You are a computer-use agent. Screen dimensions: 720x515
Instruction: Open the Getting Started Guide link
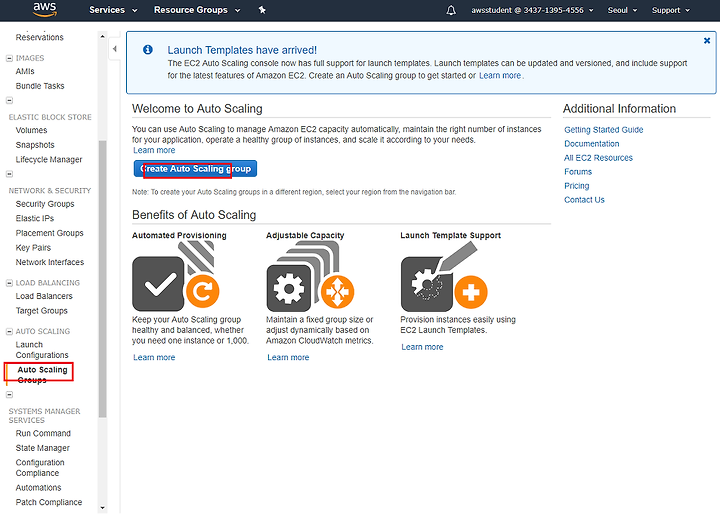(x=603, y=130)
